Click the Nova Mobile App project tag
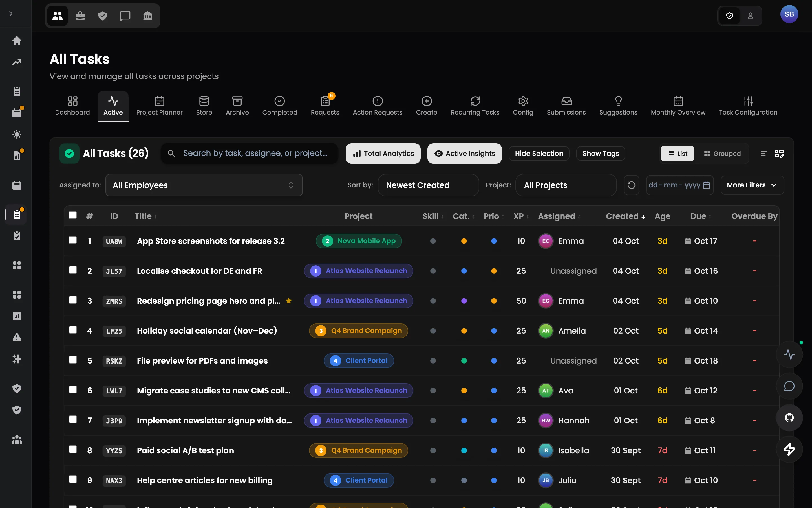This screenshot has height=508, width=812. click(x=359, y=241)
